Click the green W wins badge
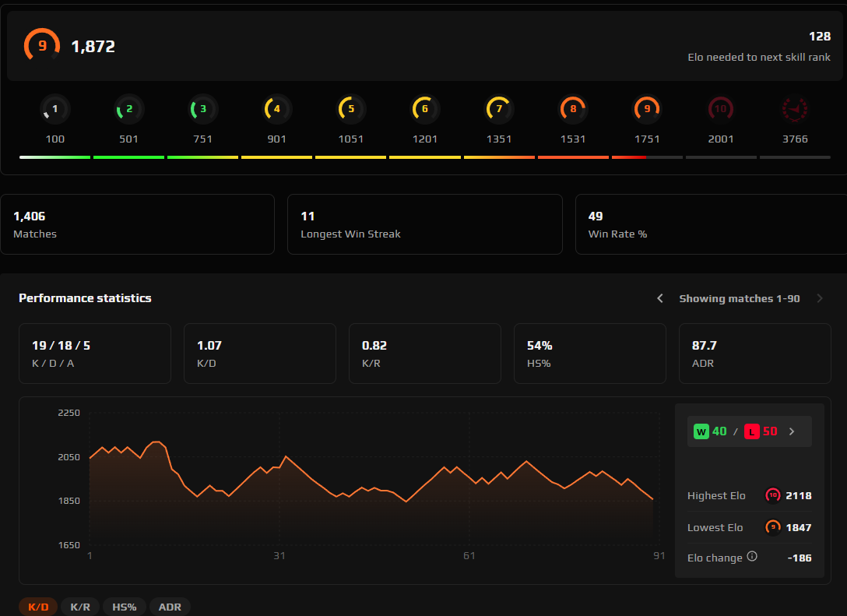 (x=701, y=431)
